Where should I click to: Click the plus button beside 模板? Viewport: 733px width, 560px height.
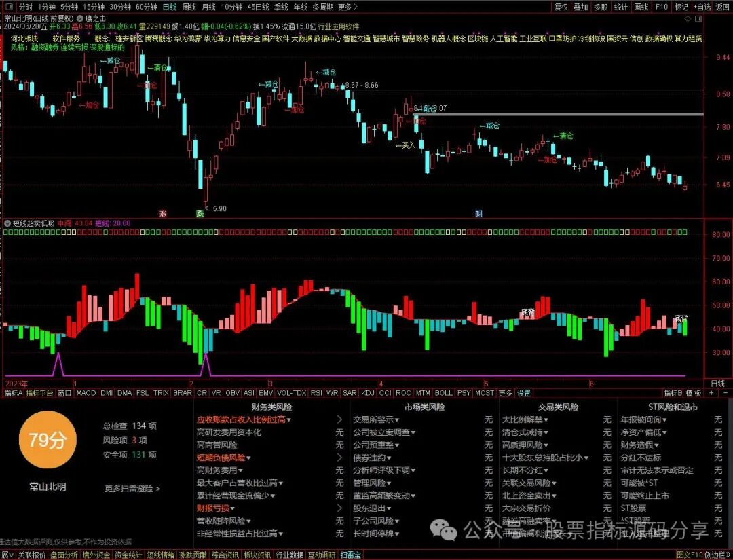click(711, 393)
